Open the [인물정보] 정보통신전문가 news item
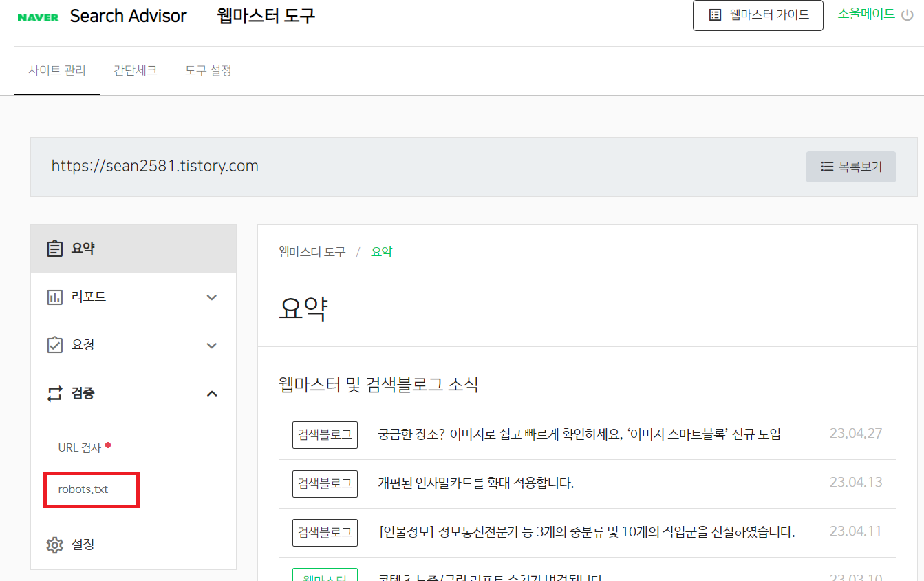 (587, 532)
